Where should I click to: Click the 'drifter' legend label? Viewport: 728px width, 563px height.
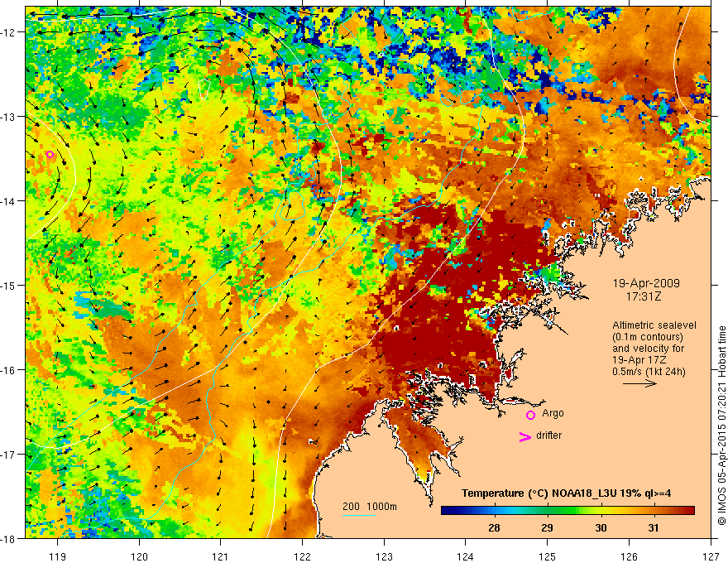tap(548, 435)
